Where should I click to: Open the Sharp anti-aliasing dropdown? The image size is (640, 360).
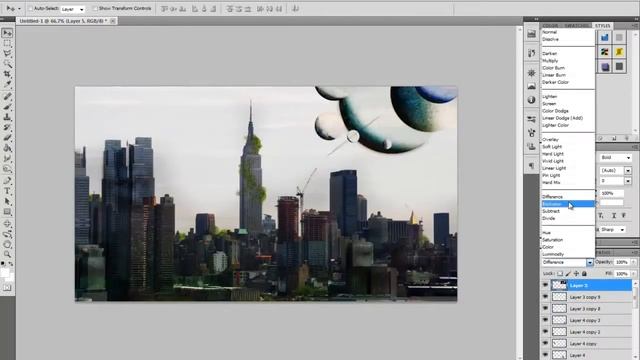tap(613, 230)
